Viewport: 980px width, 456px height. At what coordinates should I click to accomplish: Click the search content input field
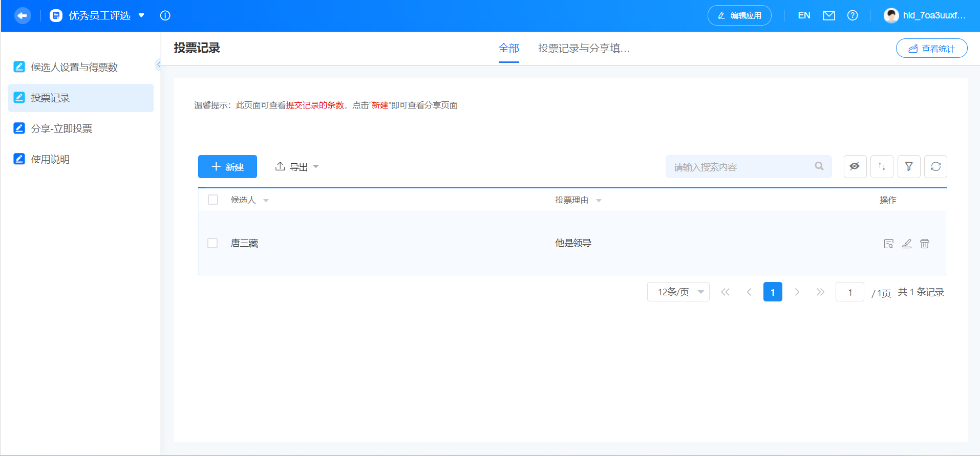point(749,167)
